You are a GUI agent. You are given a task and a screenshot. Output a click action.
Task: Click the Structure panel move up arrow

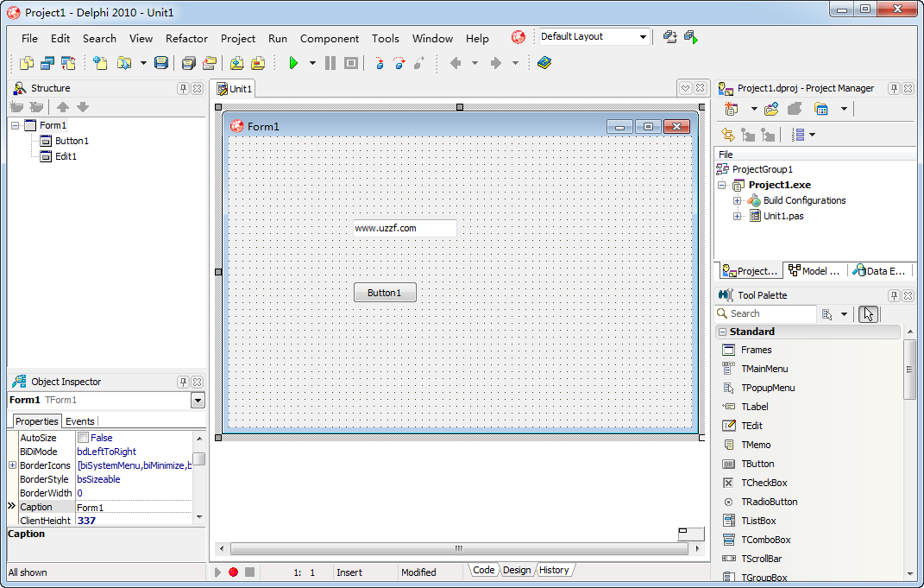(x=63, y=107)
